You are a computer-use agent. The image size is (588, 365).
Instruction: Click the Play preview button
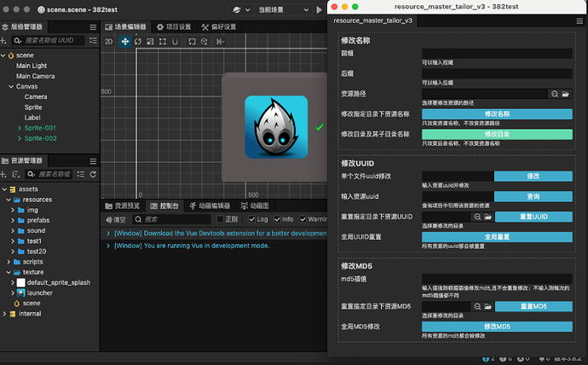pos(319,9)
